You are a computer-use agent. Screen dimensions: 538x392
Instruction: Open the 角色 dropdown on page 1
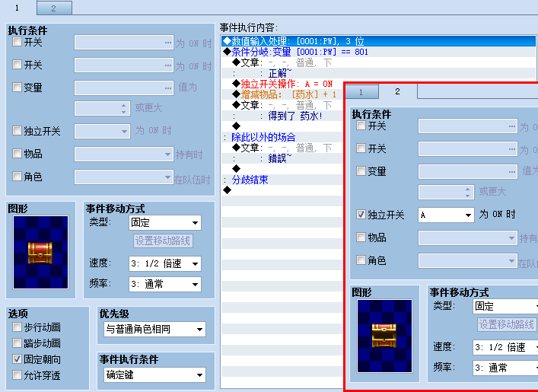[124, 177]
